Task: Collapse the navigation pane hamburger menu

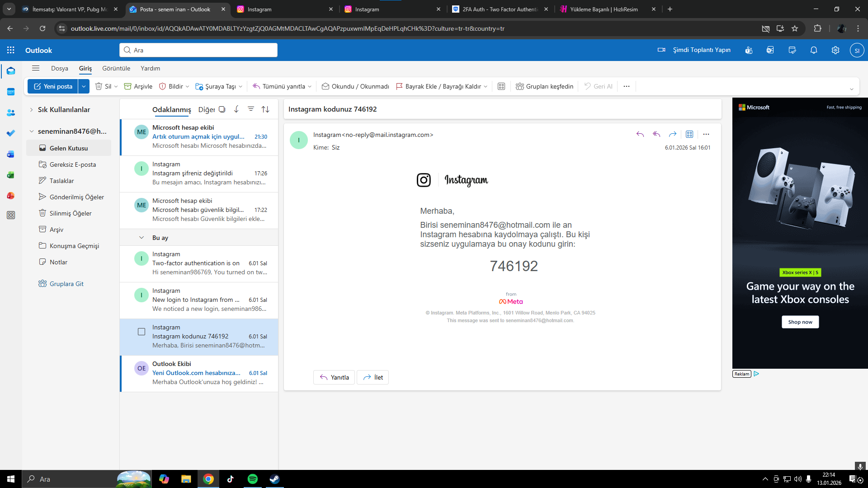Action: [36, 68]
